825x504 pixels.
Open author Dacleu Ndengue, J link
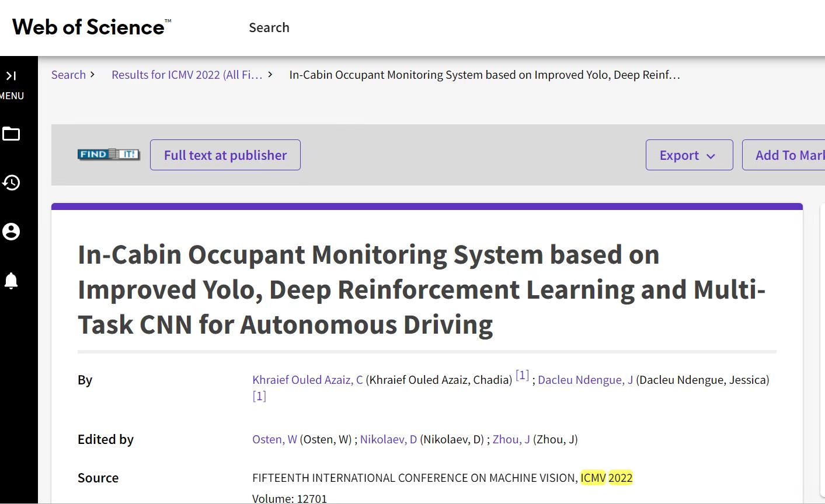pos(585,380)
